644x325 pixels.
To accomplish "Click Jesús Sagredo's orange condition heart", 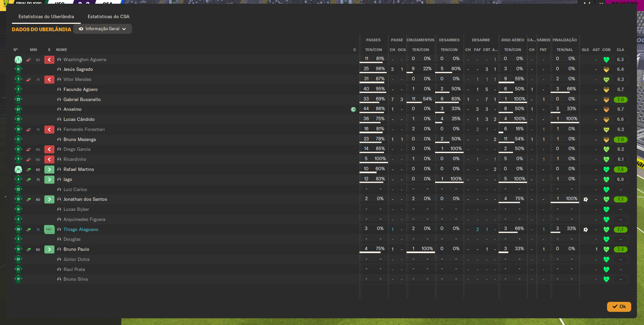I will [x=606, y=69].
